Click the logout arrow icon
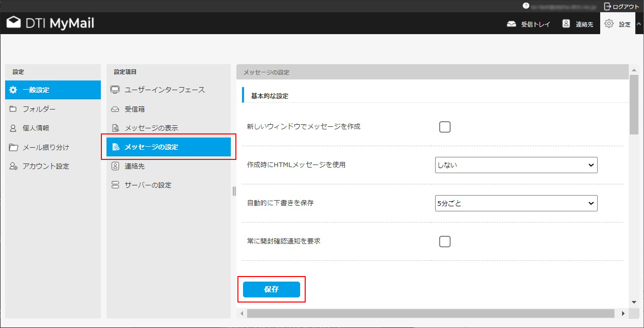Viewport: 644px width, 328px height. coord(607,6)
